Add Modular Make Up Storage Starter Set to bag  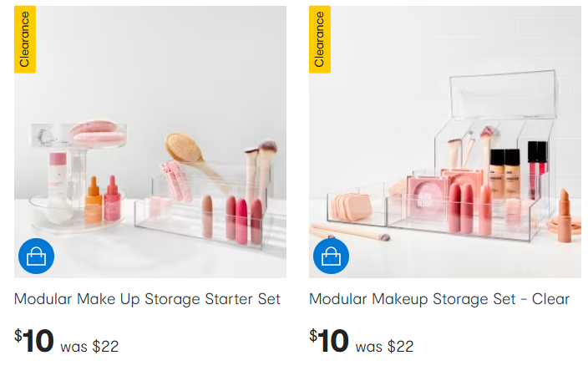(x=36, y=257)
